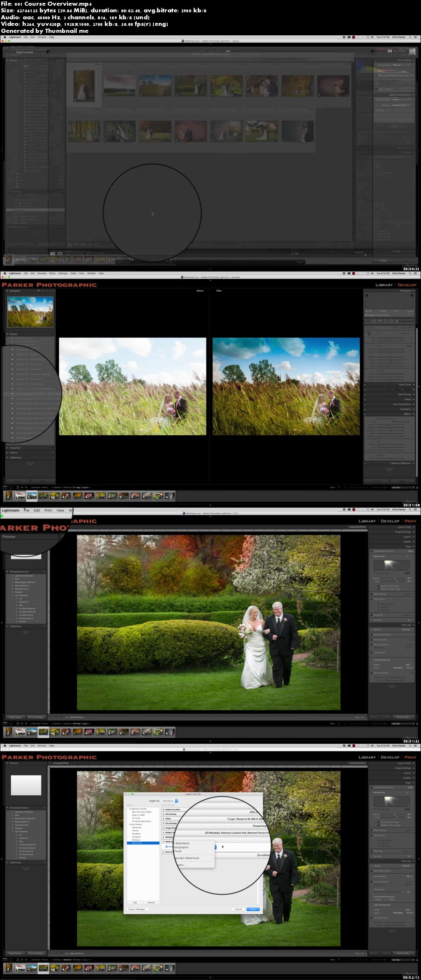The width and height of the screenshot is (421, 980).
Task: Click main window '1' icon in 00:01:08 frame
Action: click(5, 487)
